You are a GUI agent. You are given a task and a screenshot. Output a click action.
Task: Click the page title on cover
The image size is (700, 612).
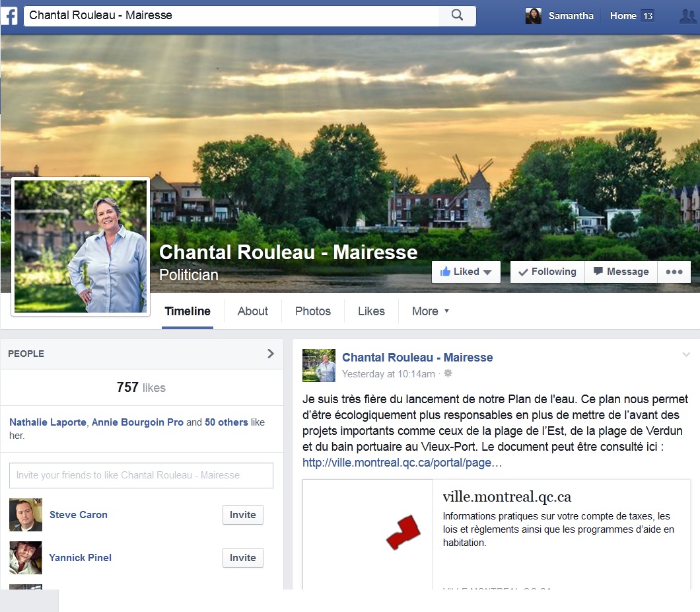pyautogui.click(x=289, y=252)
